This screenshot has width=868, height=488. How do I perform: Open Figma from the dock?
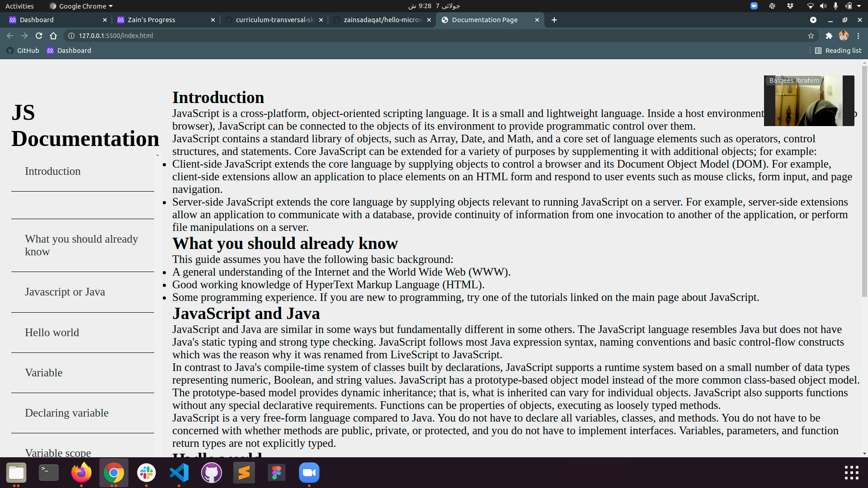pos(277,473)
